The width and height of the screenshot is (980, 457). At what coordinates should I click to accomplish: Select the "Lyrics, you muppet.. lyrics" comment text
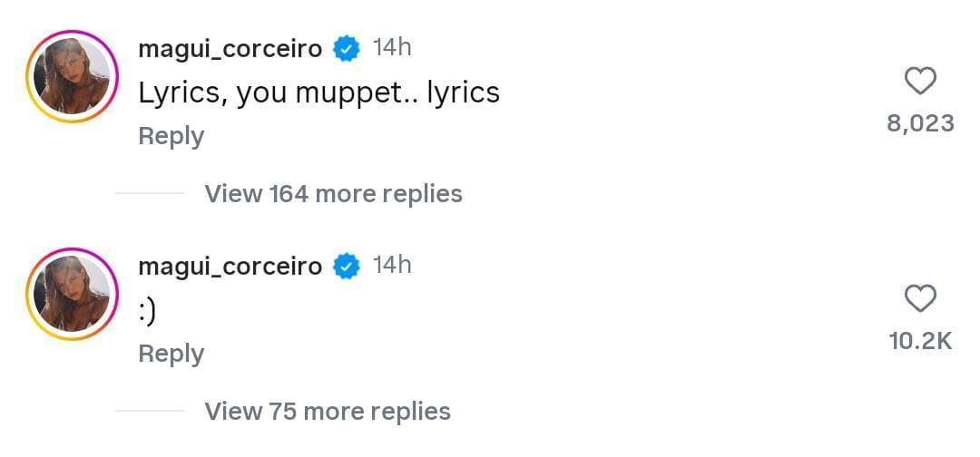[x=318, y=92]
